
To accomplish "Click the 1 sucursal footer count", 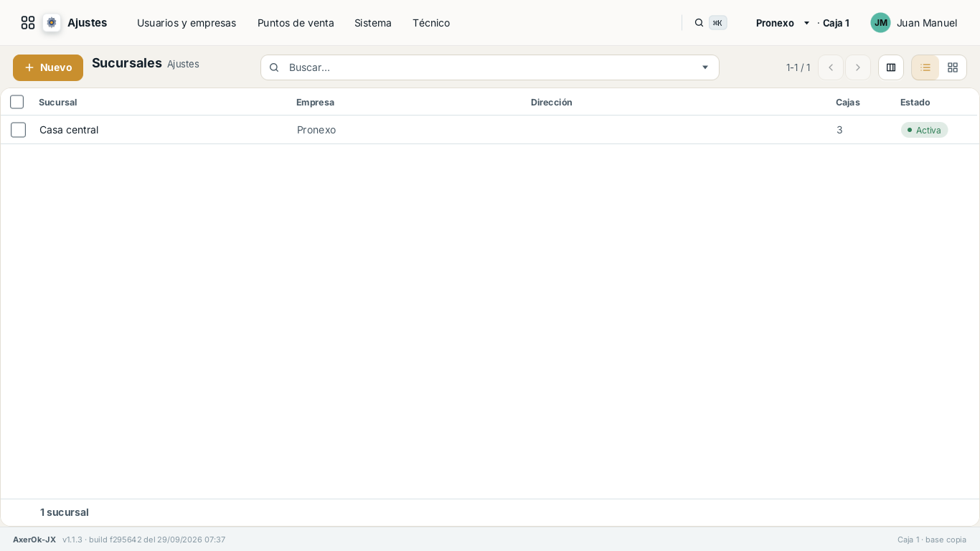I will coord(65,512).
